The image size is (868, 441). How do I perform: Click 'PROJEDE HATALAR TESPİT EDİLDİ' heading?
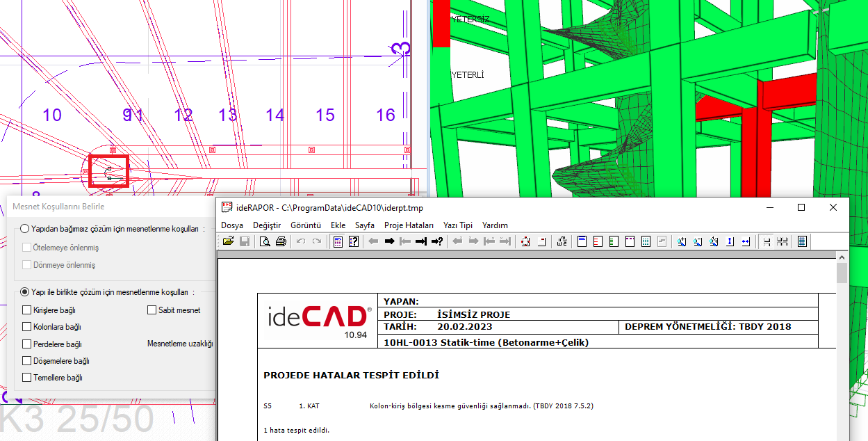(x=351, y=376)
